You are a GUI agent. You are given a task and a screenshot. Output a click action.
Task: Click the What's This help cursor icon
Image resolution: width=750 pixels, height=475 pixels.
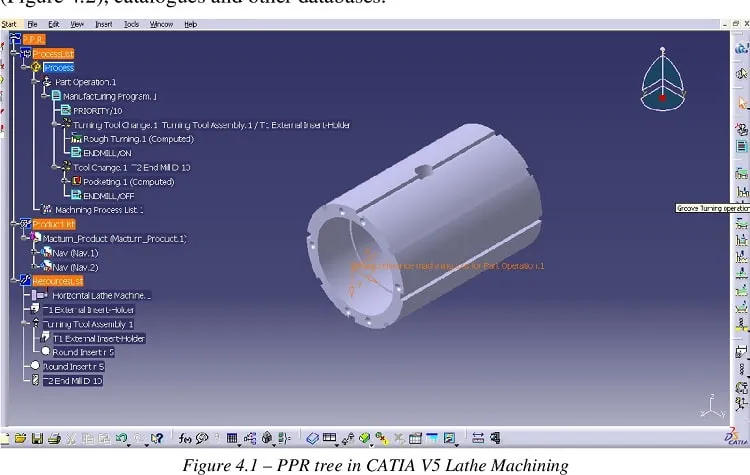[x=156, y=438]
